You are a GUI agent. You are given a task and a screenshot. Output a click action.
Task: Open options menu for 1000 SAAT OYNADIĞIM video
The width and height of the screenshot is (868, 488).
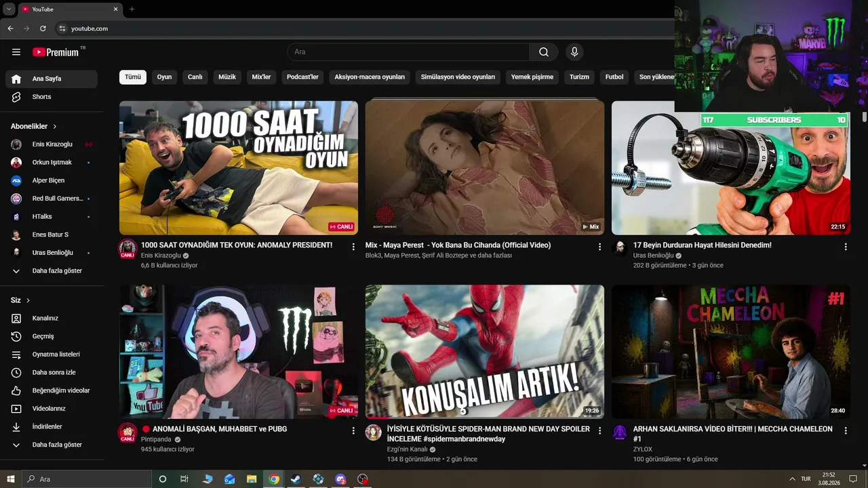coord(353,247)
